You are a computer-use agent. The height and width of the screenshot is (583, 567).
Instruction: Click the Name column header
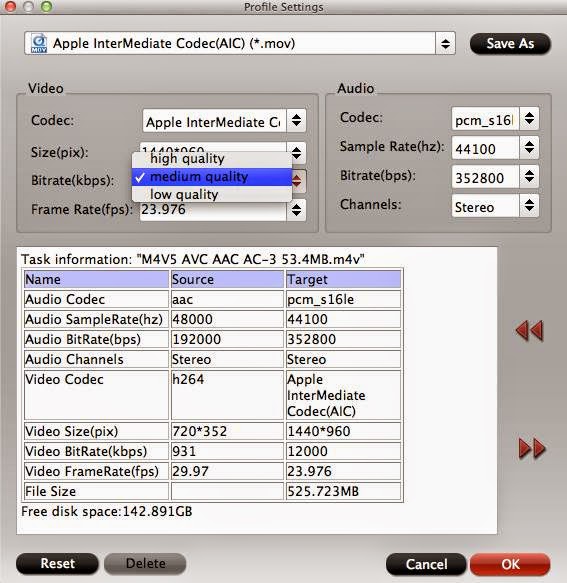click(96, 279)
